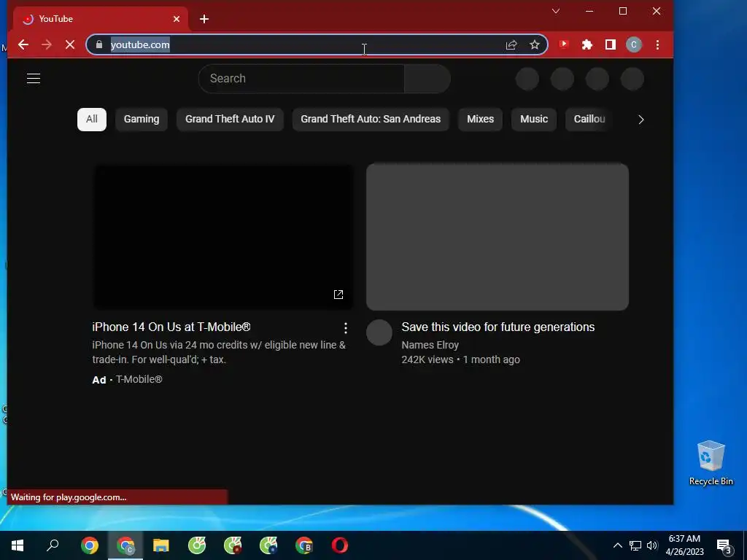Click the '242K views • 1 month ago' text
This screenshot has height=560, width=747.
(x=461, y=360)
